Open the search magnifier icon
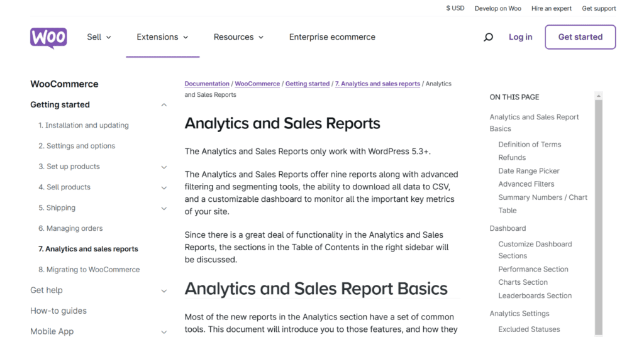 pyautogui.click(x=488, y=37)
